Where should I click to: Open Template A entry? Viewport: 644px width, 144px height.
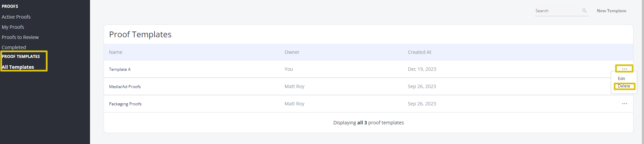[120, 69]
